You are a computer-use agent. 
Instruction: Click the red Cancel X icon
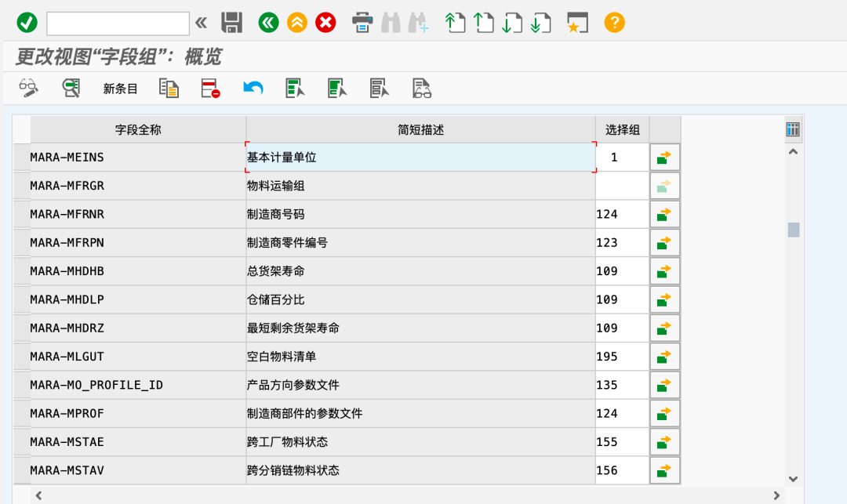click(x=325, y=23)
